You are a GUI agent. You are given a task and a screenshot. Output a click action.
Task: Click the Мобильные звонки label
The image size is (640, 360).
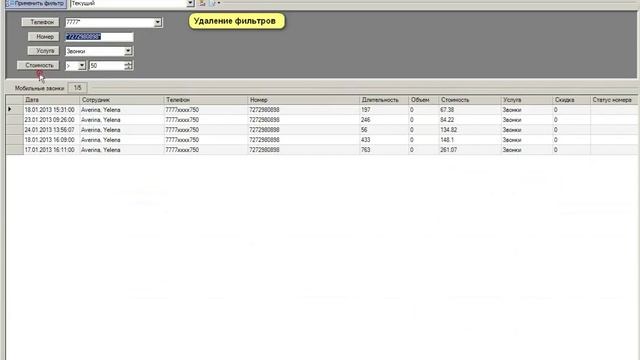coord(40,88)
